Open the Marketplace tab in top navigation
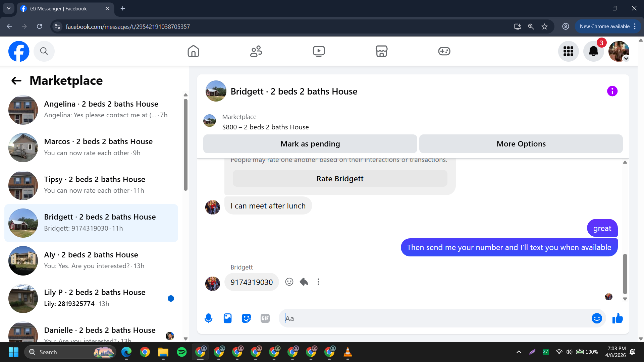Image resolution: width=644 pixels, height=362 pixels. tap(381, 51)
